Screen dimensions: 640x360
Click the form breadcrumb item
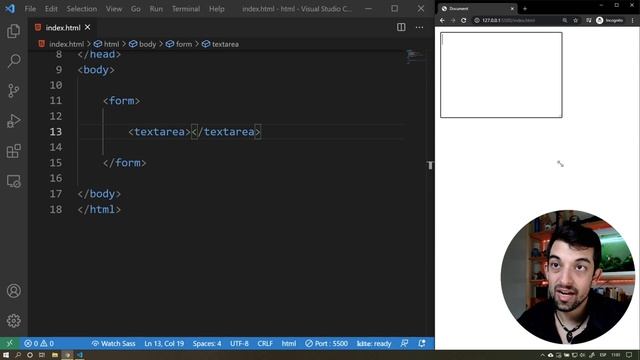tap(179, 44)
